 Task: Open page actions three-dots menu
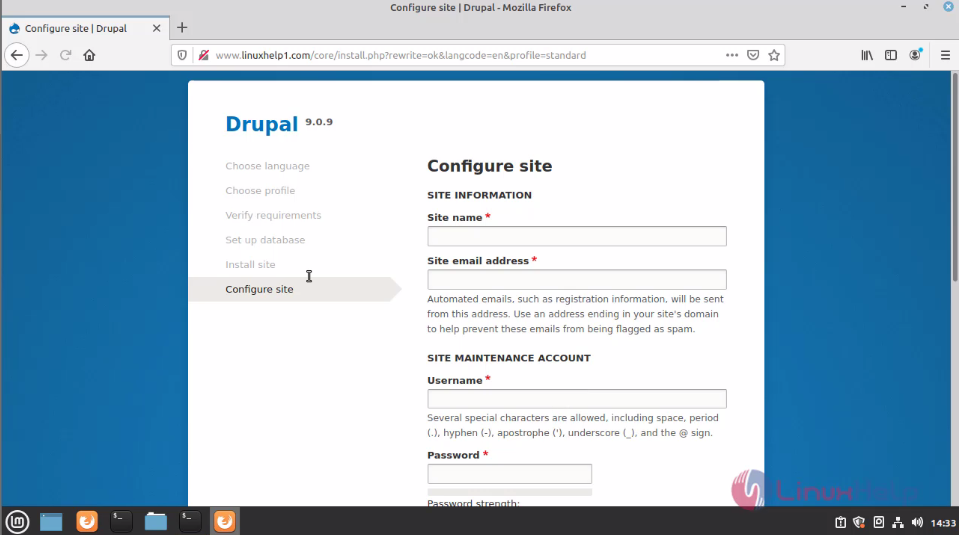(x=731, y=55)
